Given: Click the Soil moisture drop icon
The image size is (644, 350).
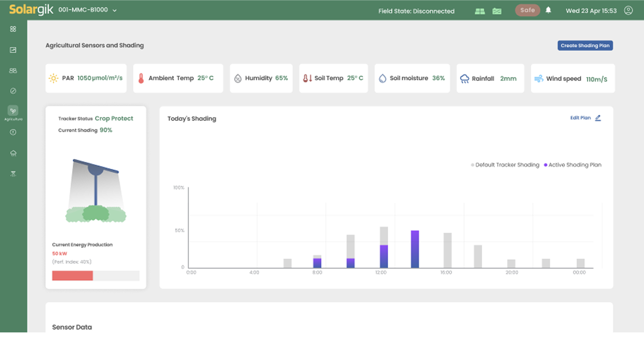Looking at the screenshot, I should 382,79.
